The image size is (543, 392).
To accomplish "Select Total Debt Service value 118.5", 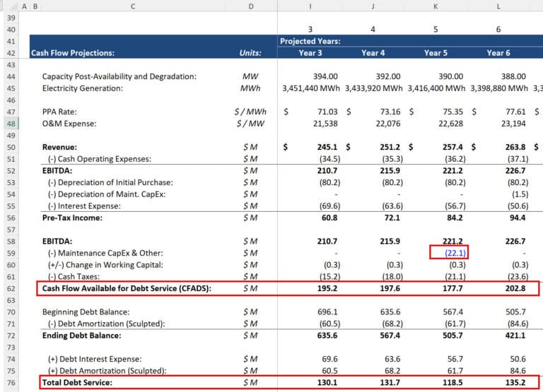I will click(452, 382).
